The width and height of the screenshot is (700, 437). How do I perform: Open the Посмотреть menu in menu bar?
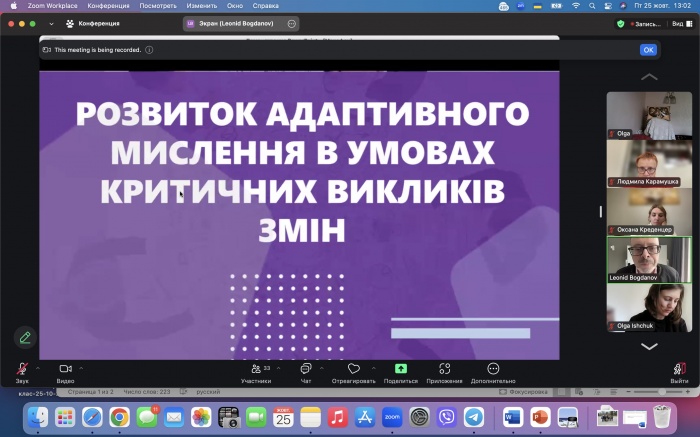point(158,6)
